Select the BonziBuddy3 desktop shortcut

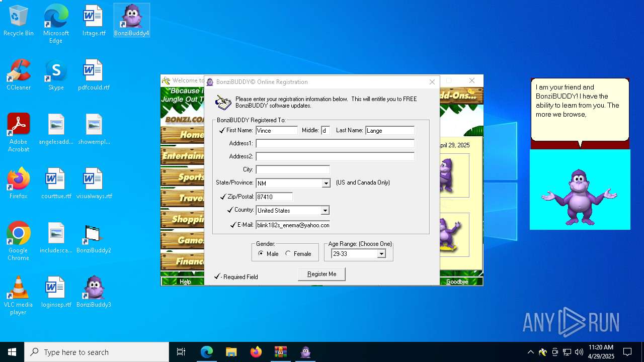tap(94, 293)
